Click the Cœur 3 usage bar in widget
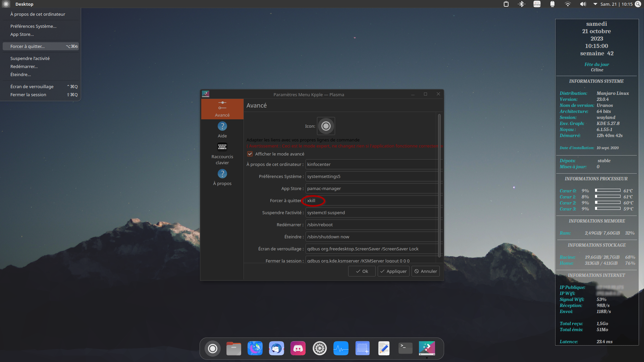This screenshot has height=362, width=644. [608, 208]
